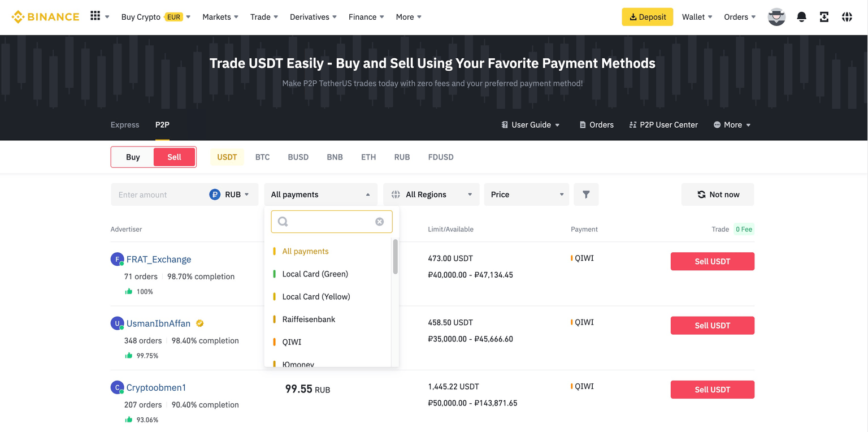Open language globe icon
Image resolution: width=868 pixels, height=432 pixels.
pos(847,17)
